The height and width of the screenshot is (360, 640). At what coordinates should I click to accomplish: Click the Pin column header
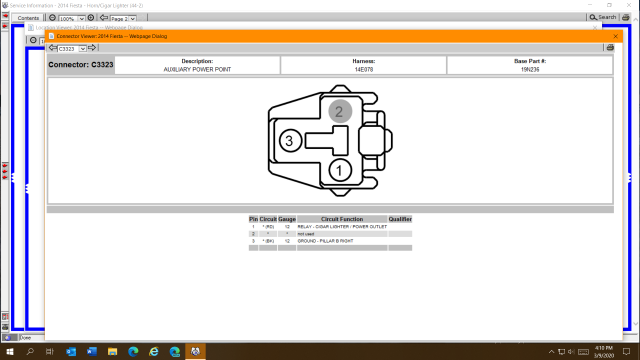253,219
